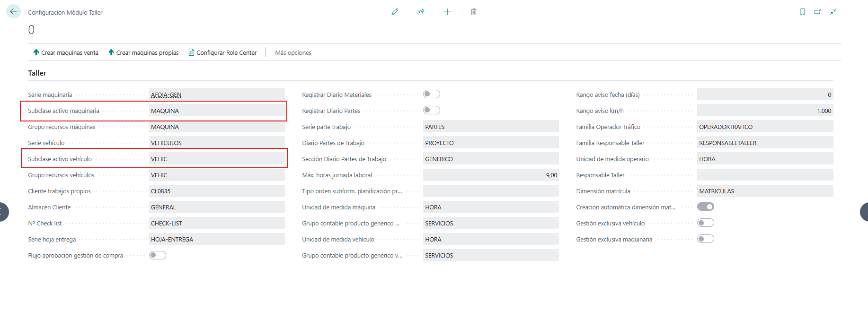868x319 pixels.
Task: Open page in new window icon
Action: (x=817, y=12)
